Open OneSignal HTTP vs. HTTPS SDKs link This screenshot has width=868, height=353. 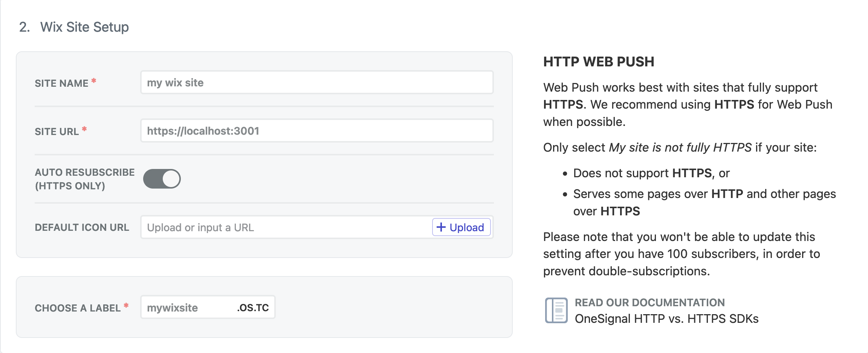[666, 319]
